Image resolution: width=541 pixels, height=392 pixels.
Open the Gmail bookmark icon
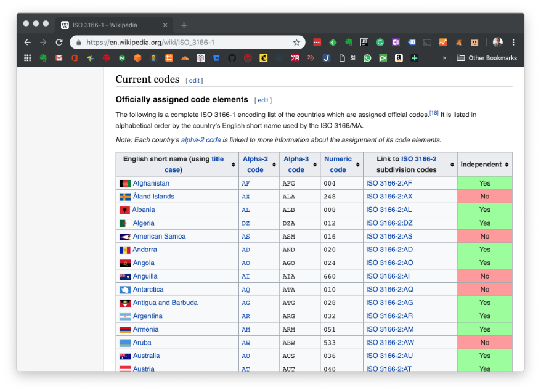(59, 58)
